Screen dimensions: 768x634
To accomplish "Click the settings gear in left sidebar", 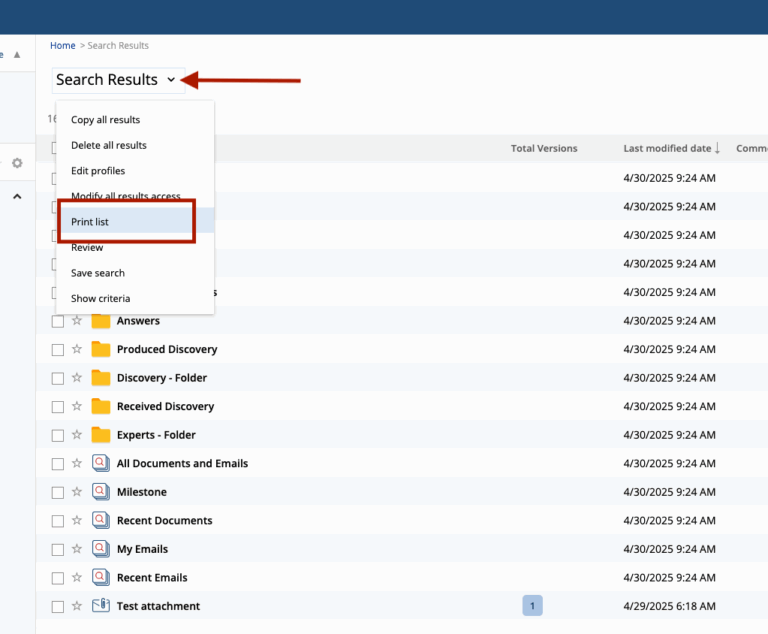I will pos(17,163).
